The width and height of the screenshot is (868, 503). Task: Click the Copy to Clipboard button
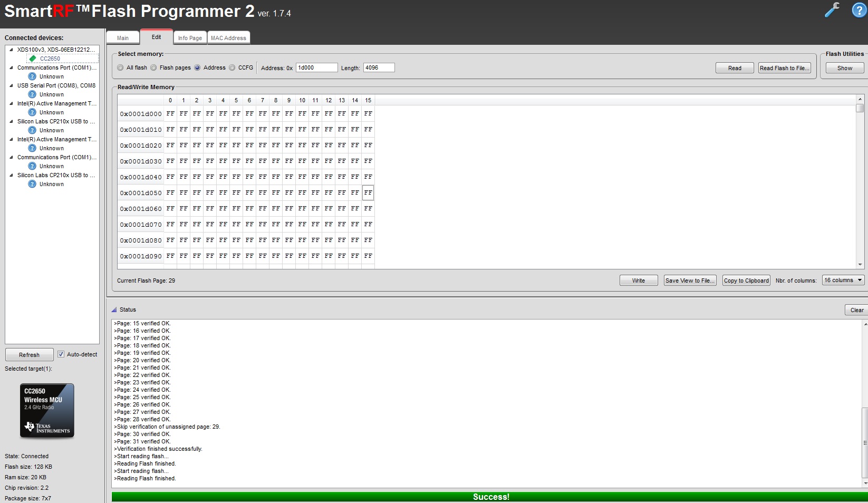746,280
